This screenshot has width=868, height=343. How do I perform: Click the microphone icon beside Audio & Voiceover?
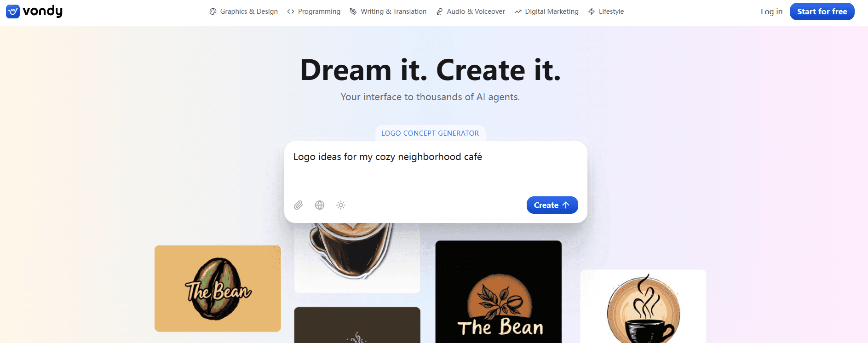click(439, 11)
